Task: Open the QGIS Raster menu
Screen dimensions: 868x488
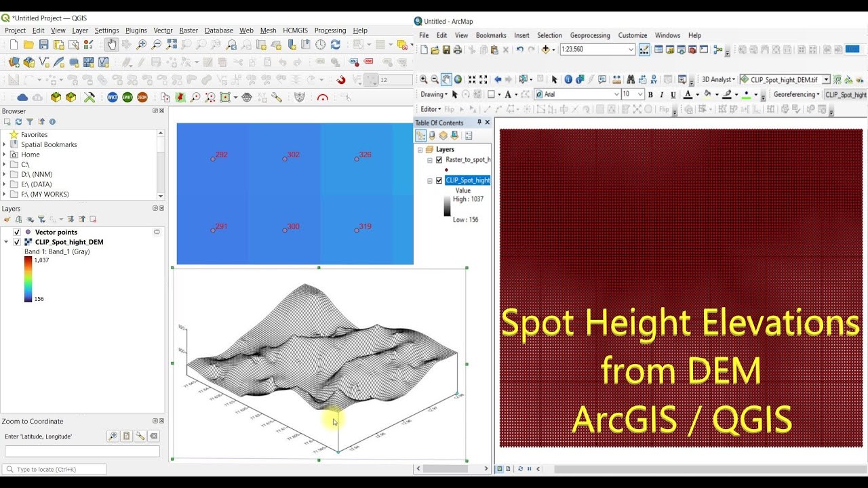Action: coord(189,30)
